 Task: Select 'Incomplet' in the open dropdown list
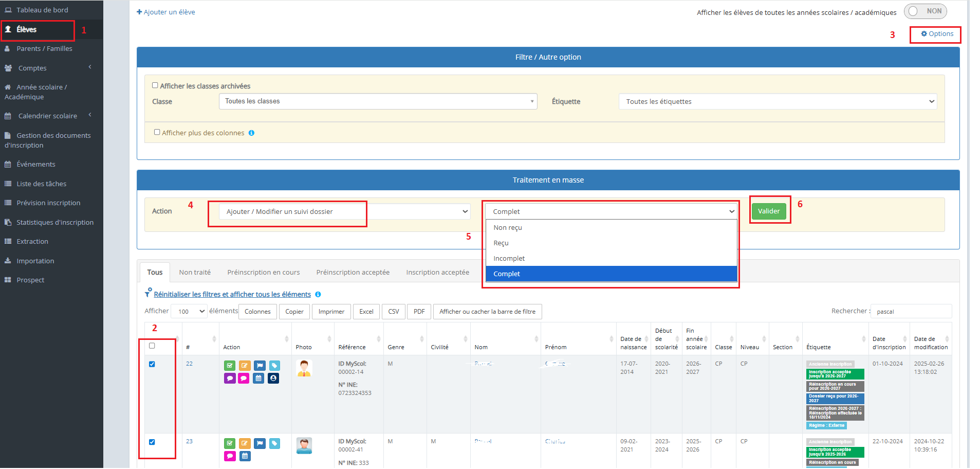coord(509,258)
